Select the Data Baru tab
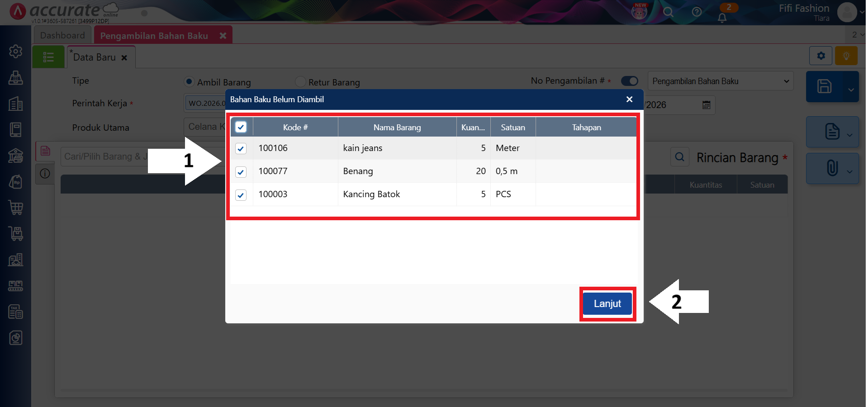Viewport: 868px width, 407px height. (x=95, y=57)
